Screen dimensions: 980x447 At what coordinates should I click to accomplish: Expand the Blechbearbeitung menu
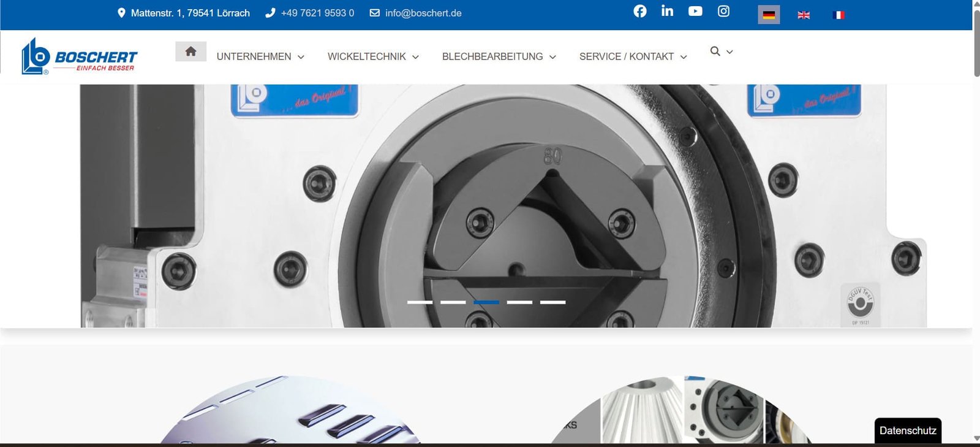499,56
